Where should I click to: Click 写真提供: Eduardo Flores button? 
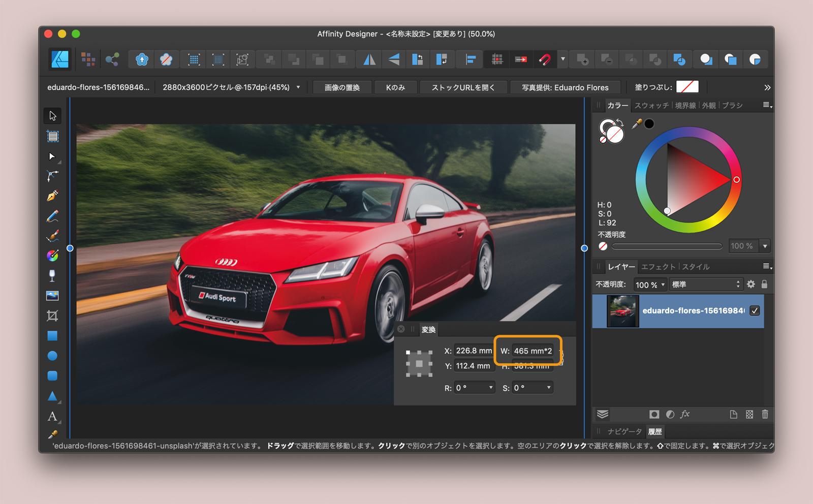(565, 87)
